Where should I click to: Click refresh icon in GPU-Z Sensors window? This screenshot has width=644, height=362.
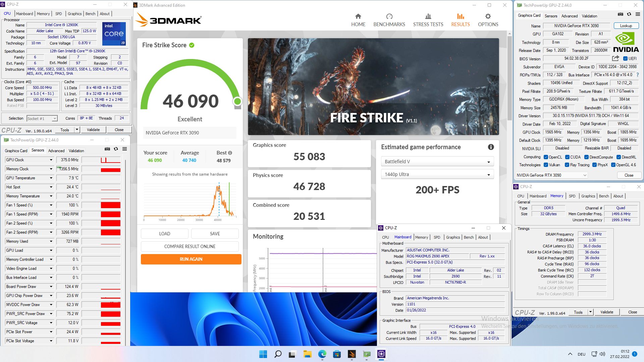[116, 149]
